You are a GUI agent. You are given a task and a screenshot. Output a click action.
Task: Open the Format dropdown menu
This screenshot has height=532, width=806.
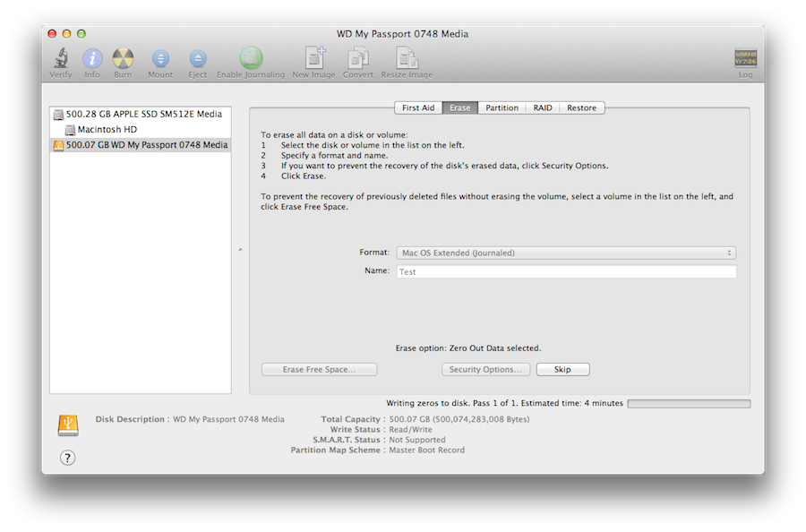coord(566,253)
